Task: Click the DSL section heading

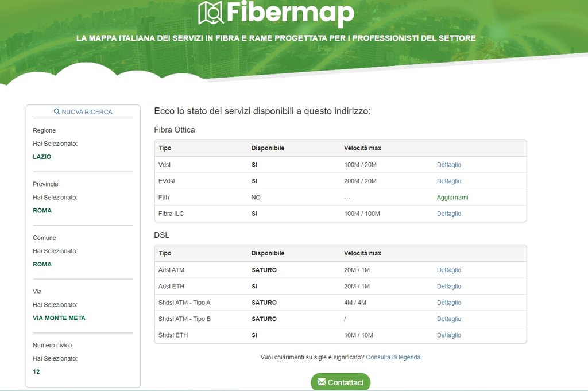Action: point(161,235)
